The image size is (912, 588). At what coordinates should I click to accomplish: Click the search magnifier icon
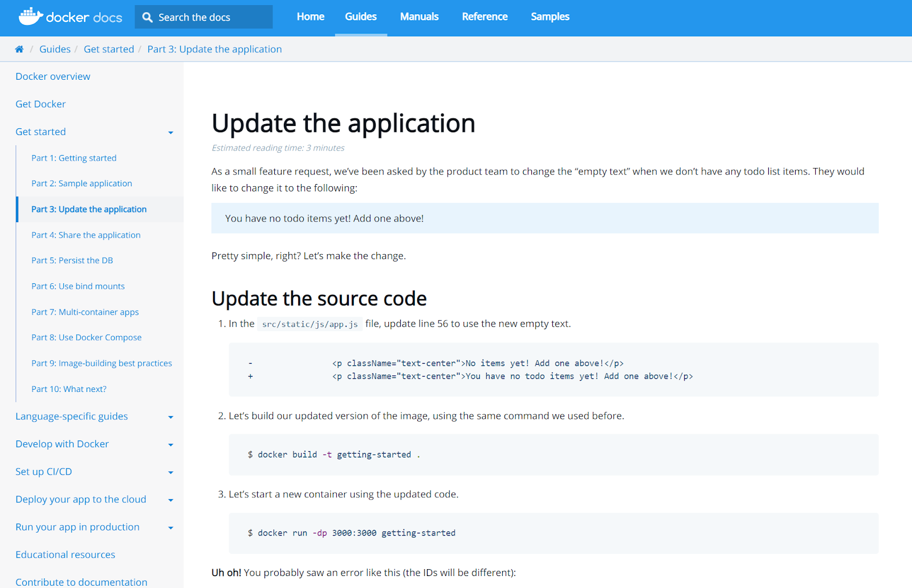coord(147,17)
